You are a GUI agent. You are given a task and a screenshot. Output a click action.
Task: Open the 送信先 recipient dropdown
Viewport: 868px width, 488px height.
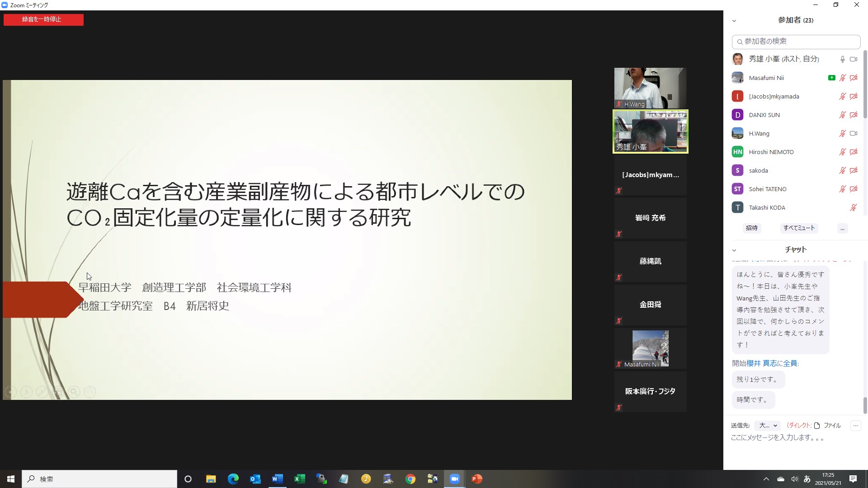[x=768, y=426]
